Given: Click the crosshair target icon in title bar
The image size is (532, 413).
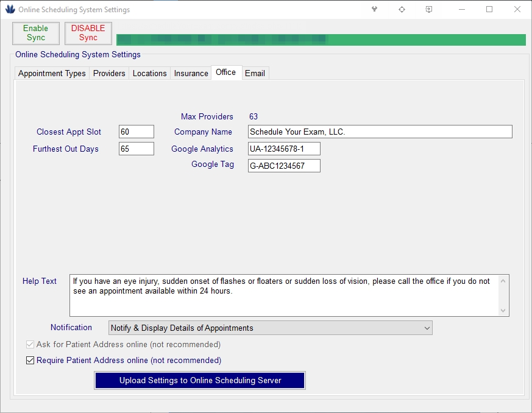Looking at the screenshot, I should click(x=402, y=10).
